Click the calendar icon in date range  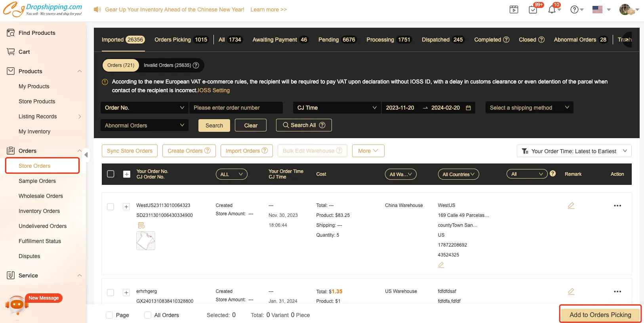[468, 108]
